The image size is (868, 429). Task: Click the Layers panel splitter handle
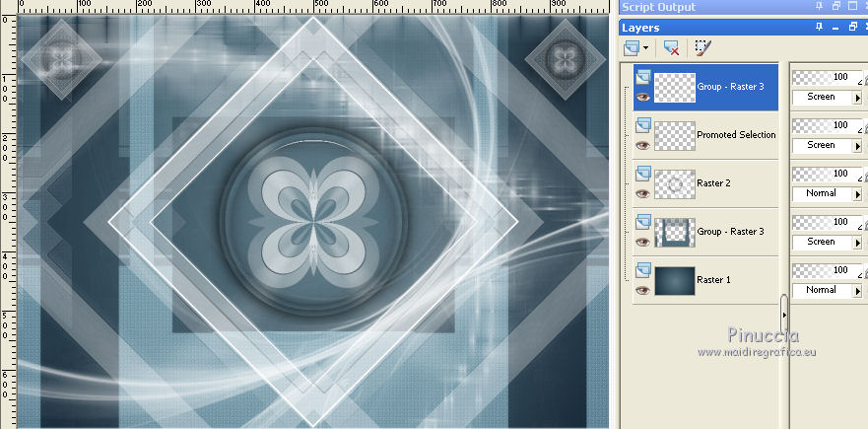(784, 314)
